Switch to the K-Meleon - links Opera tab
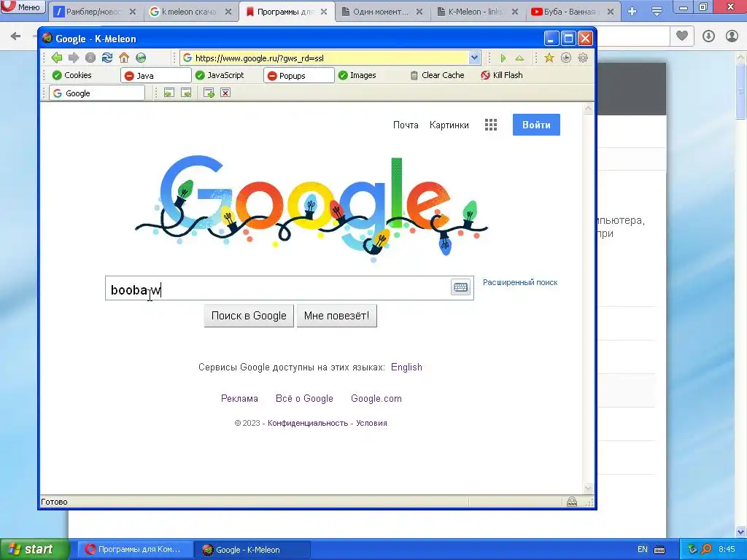The width and height of the screenshot is (747, 560). click(x=477, y=12)
